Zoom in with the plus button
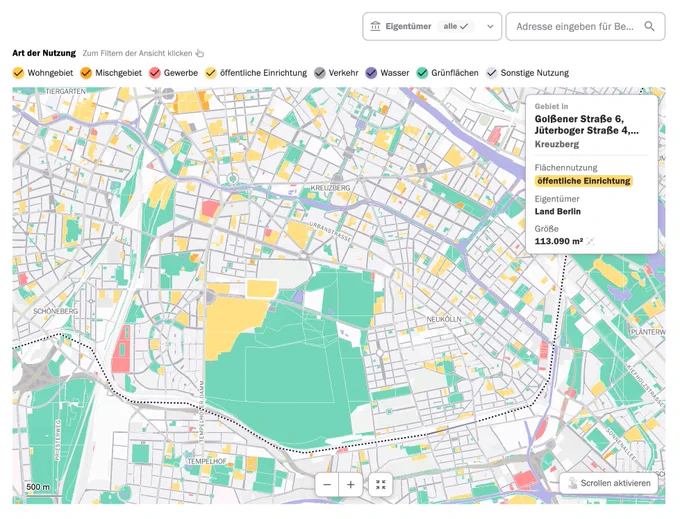The width and height of the screenshot is (680, 519). click(350, 484)
